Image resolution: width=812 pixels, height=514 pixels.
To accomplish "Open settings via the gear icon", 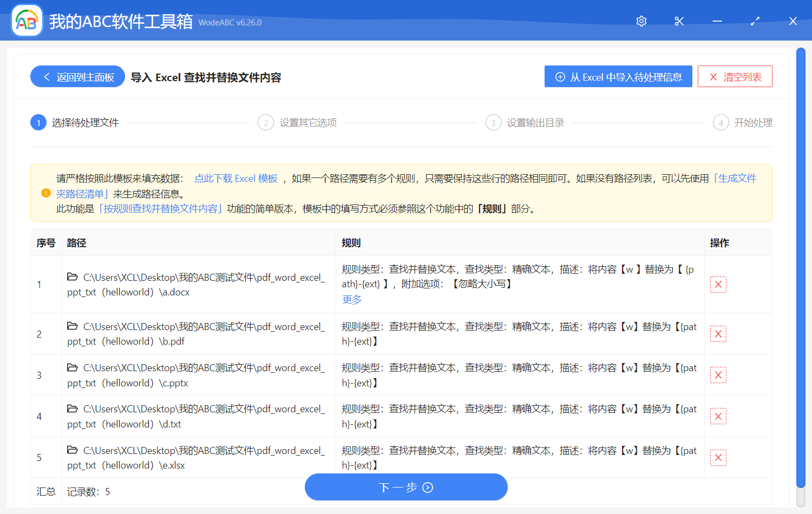I will [x=641, y=21].
